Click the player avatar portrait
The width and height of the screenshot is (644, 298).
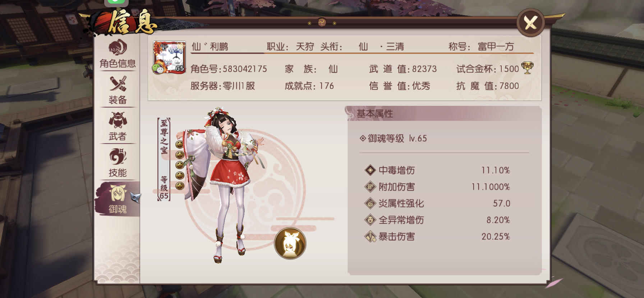click(x=169, y=58)
